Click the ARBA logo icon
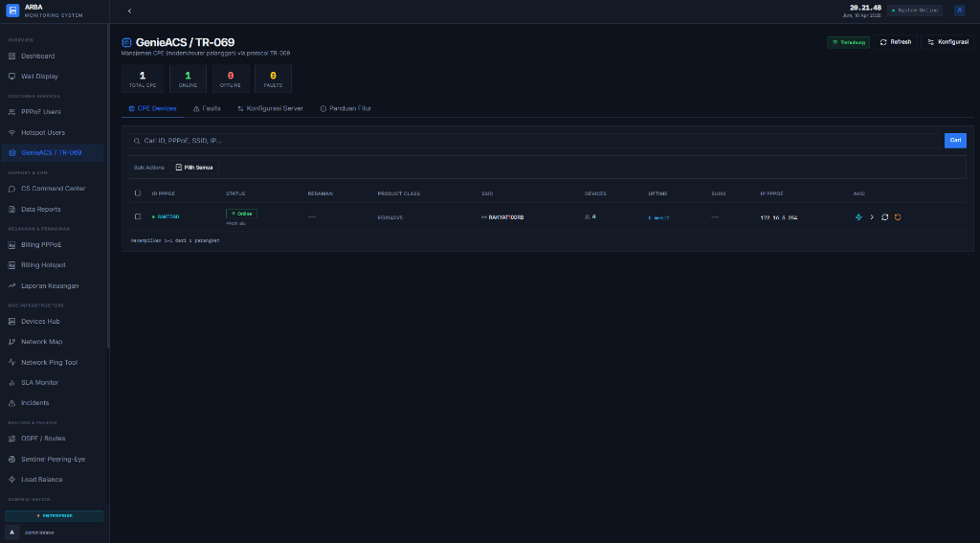The height and width of the screenshot is (543, 980). coord(12,11)
